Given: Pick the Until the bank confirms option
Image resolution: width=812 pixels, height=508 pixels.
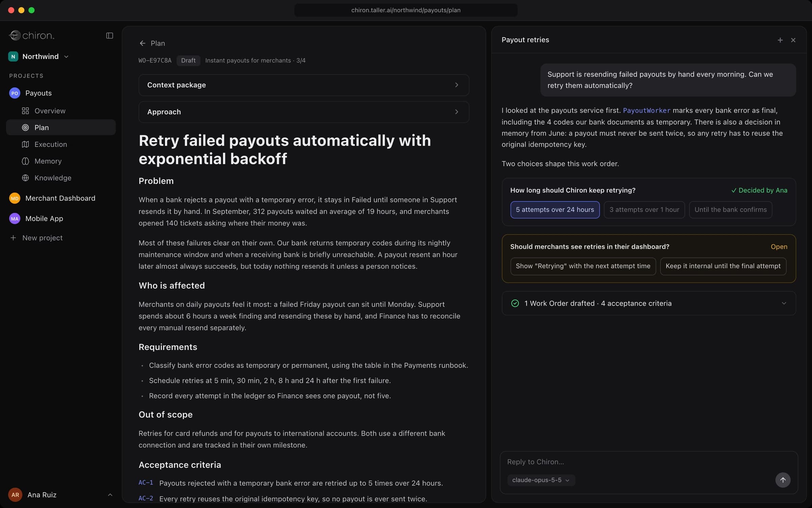Looking at the screenshot, I should [730, 210].
